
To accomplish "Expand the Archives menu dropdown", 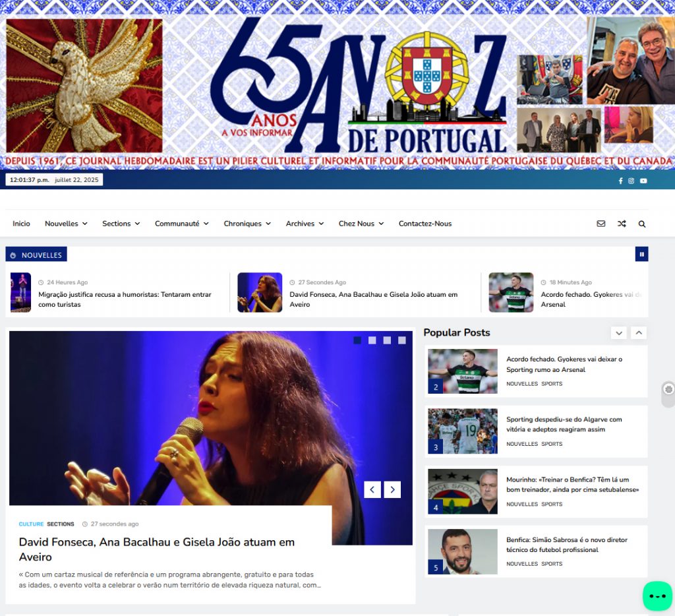I will tap(305, 224).
